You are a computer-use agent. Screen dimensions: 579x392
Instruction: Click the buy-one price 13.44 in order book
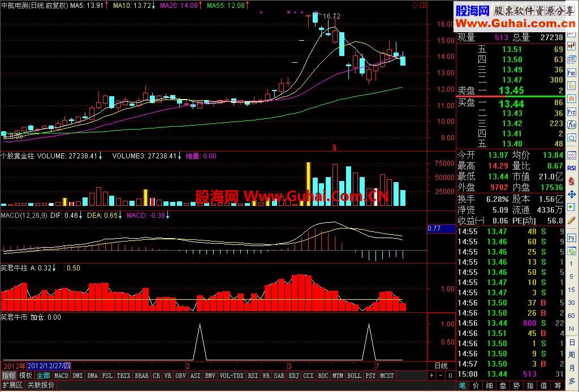(x=511, y=104)
